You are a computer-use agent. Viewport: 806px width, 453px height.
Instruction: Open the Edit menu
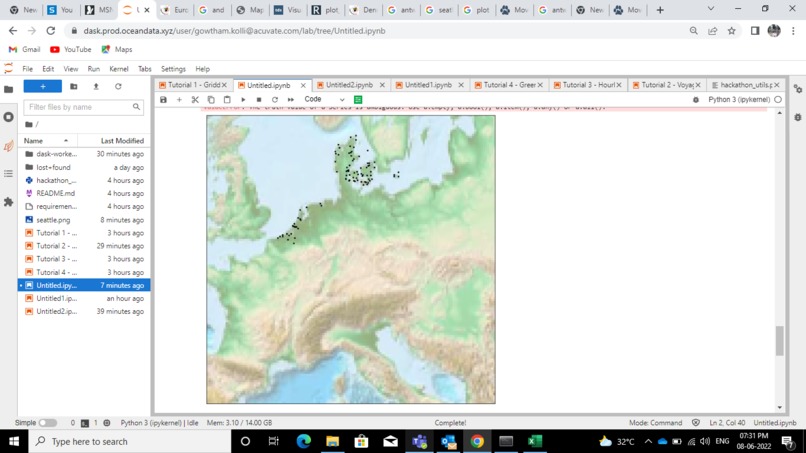(x=48, y=69)
